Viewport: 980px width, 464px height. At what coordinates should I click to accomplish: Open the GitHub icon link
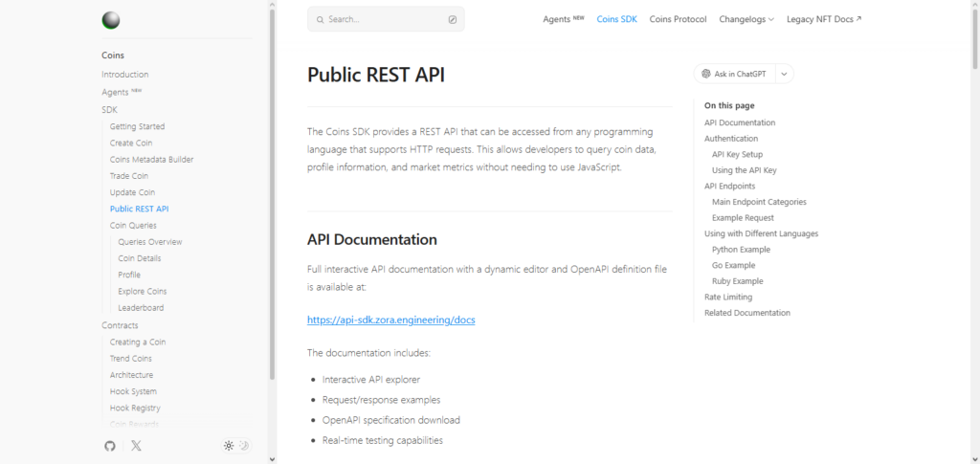tap(110, 446)
